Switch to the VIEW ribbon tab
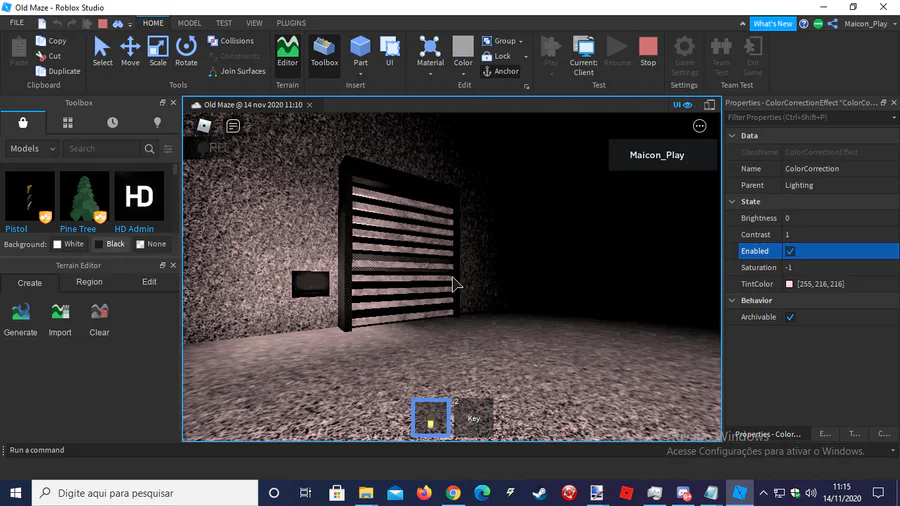This screenshot has width=900, height=506. pyautogui.click(x=254, y=23)
